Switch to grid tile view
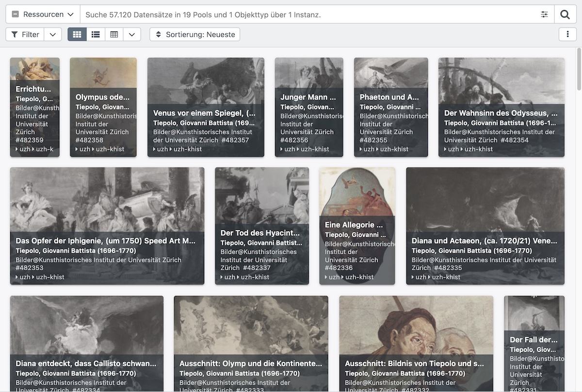 pos(77,34)
